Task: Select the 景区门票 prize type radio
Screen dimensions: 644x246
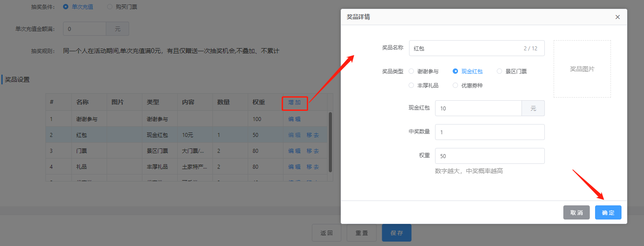Action: (499, 71)
